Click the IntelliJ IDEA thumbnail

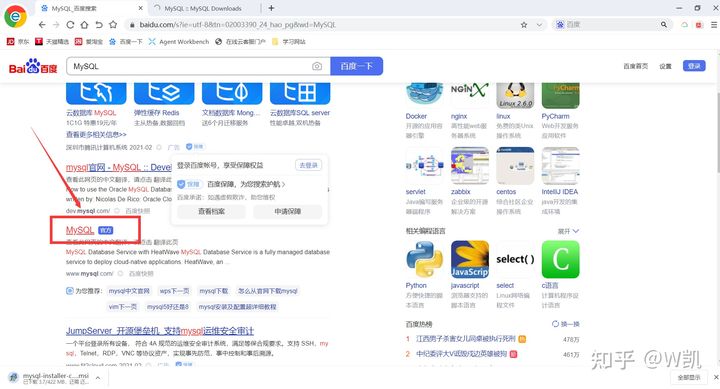(x=560, y=166)
